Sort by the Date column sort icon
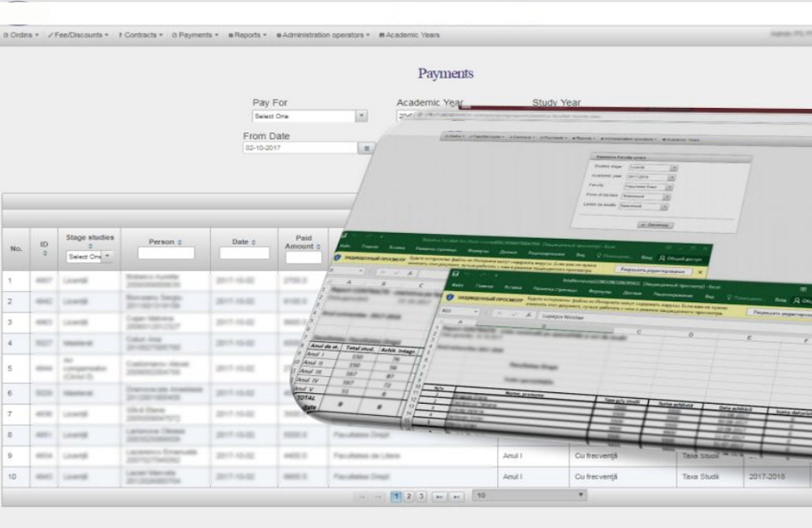The image size is (812, 528). 253,242
